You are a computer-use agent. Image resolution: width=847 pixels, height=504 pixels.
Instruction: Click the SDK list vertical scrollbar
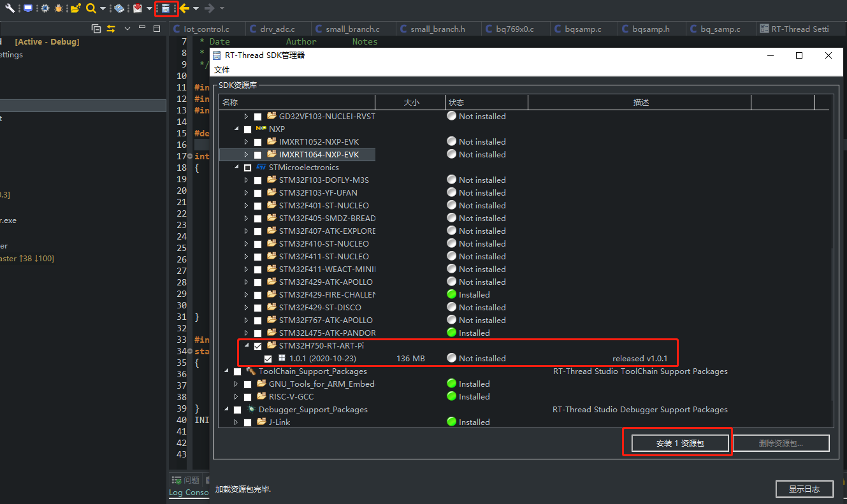[x=832, y=325]
